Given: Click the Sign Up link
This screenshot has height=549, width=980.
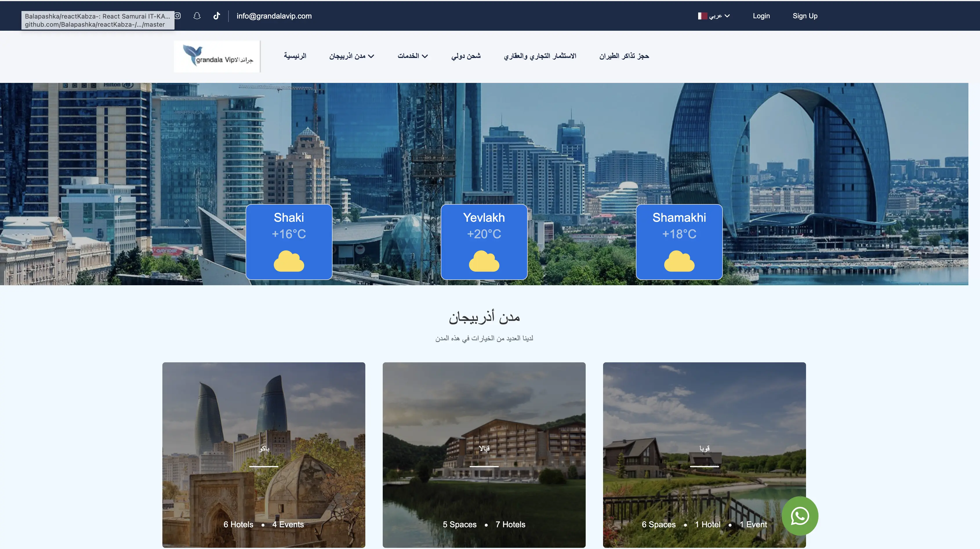Looking at the screenshot, I should pos(805,16).
